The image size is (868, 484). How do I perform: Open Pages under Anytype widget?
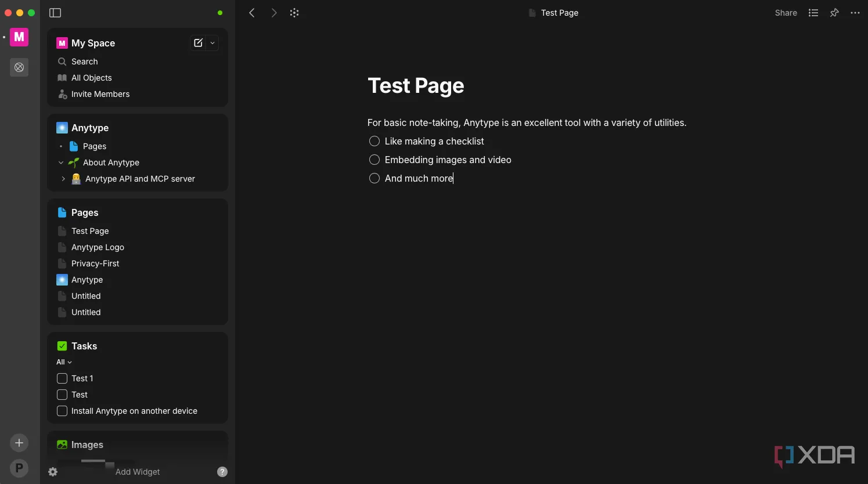[x=95, y=146]
